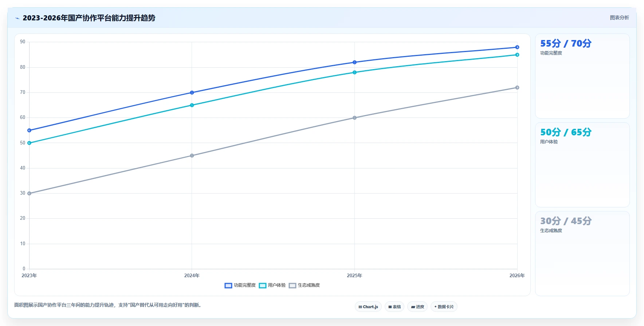Click the 用户体验 card caption

coord(549,142)
